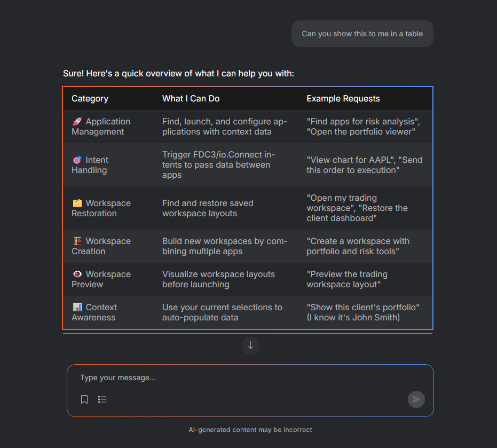Click the chart icon beside Context Awareness
The height and width of the screenshot is (448, 497).
pos(77,308)
